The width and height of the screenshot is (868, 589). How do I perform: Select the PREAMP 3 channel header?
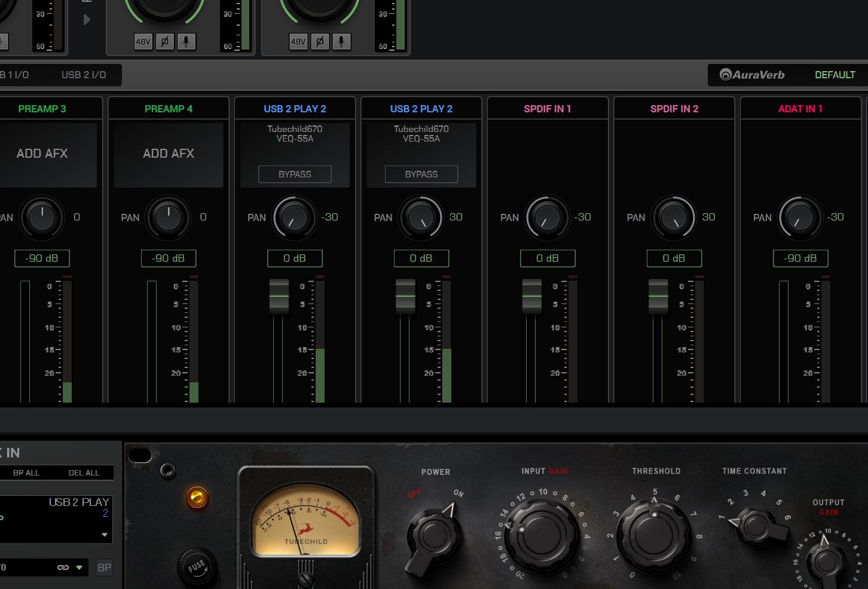click(x=42, y=109)
